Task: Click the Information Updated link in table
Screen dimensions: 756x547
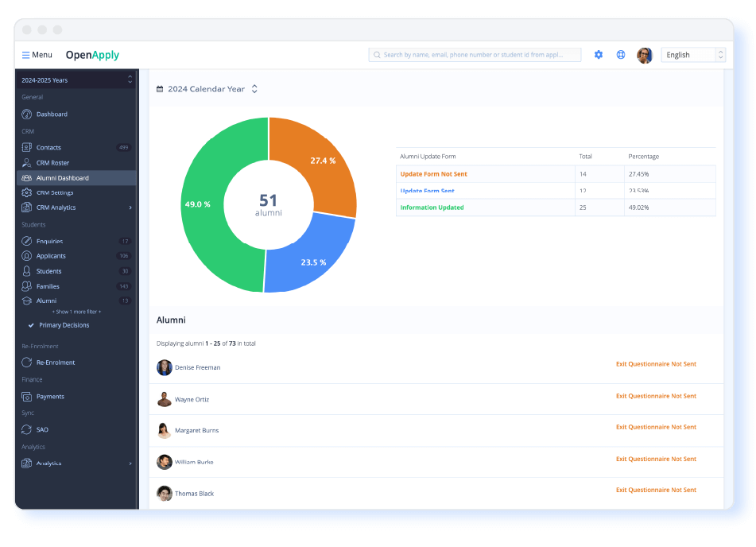Action: 432,208
